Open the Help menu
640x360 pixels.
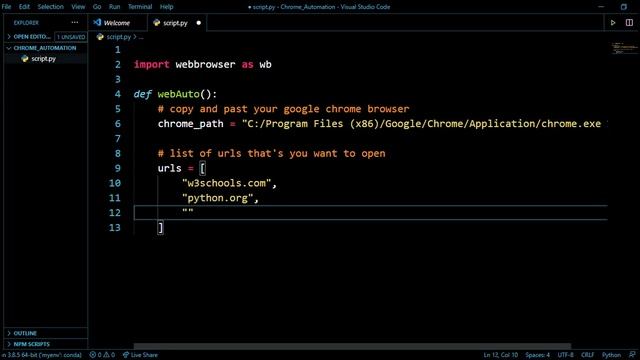coord(166,7)
